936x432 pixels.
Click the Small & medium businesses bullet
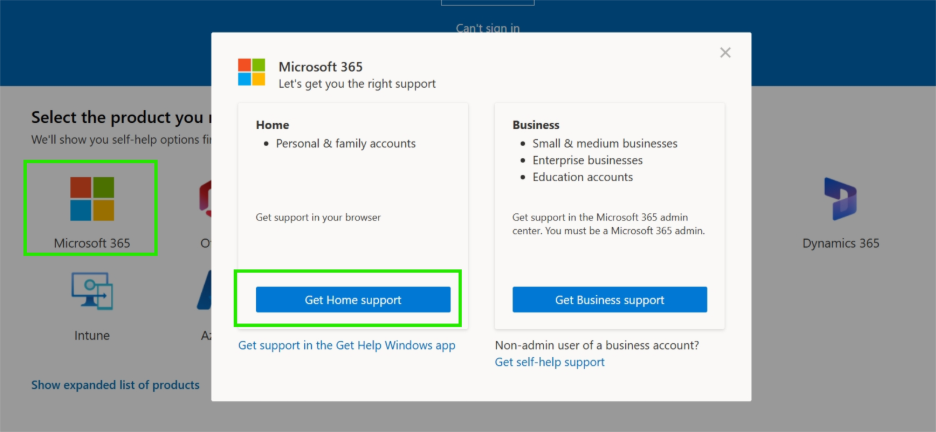(605, 144)
